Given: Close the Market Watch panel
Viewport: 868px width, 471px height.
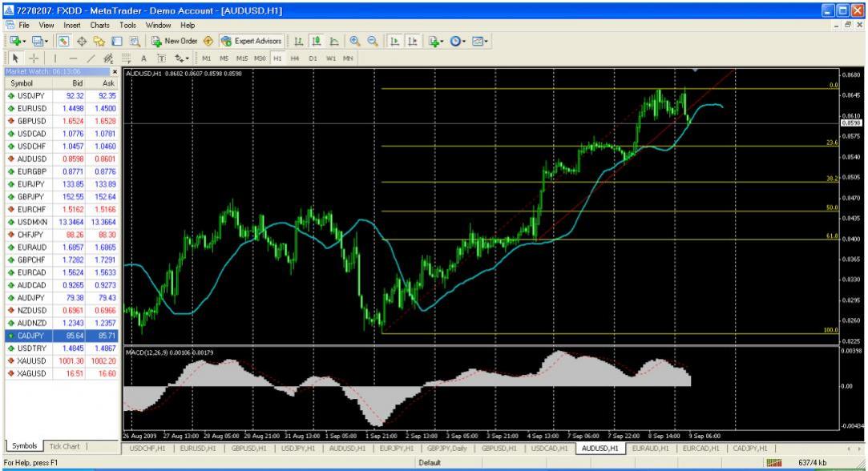Looking at the screenshot, I should (115, 72).
